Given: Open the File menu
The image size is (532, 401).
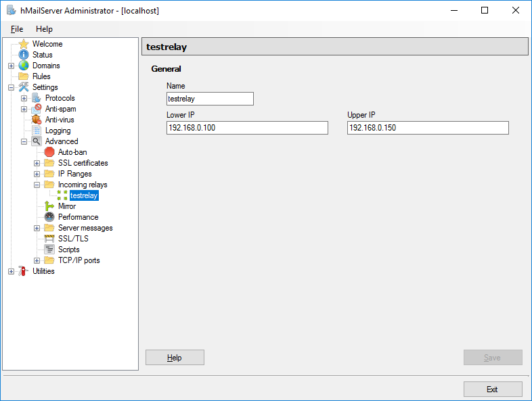Looking at the screenshot, I should pos(17,29).
